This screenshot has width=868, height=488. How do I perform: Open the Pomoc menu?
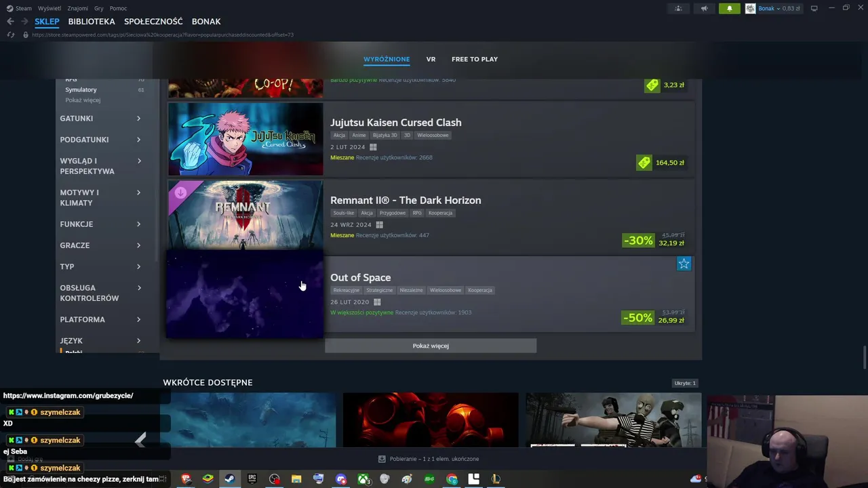(x=118, y=8)
